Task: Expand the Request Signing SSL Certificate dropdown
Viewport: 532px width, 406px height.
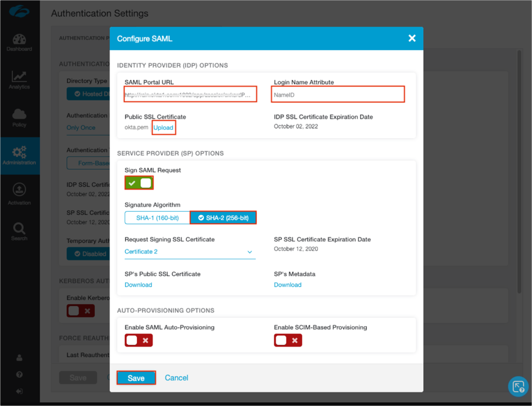Action: click(189, 252)
